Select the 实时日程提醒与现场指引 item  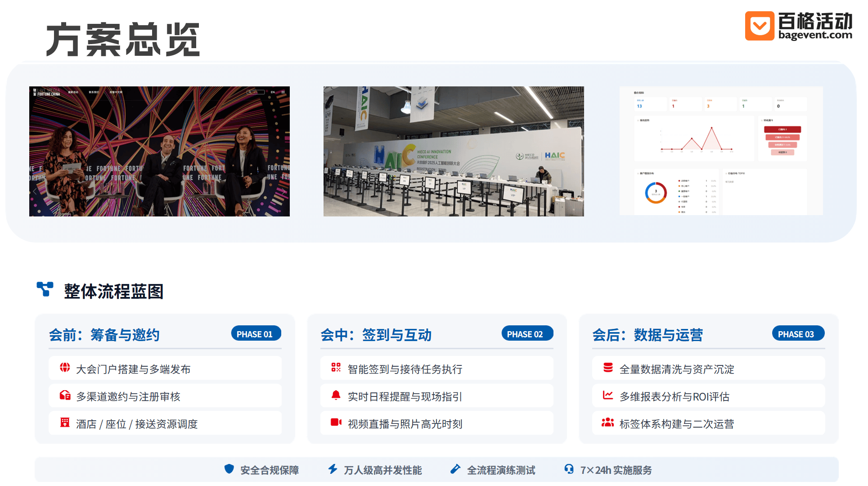click(x=437, y=396)
